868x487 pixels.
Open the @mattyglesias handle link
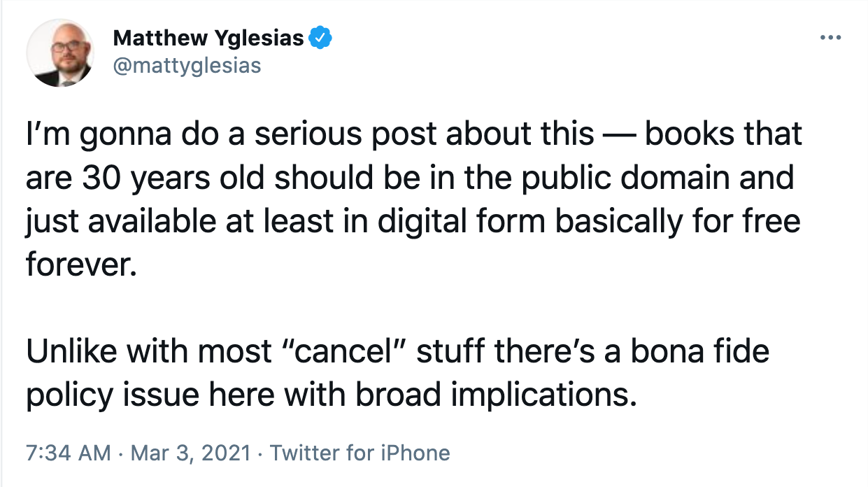click(187, 65)
